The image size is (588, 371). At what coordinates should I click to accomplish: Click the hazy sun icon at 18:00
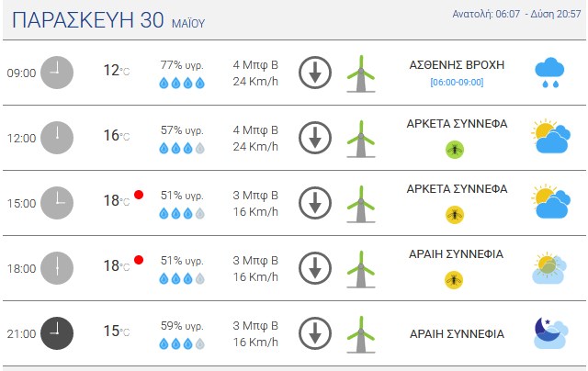tap(549, 268)
